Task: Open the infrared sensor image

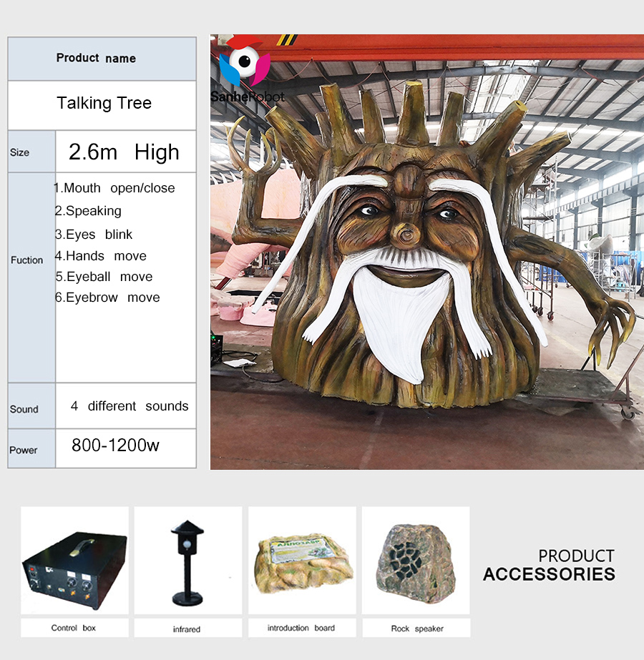Action: pyautogui.click(x=187, y=560)
